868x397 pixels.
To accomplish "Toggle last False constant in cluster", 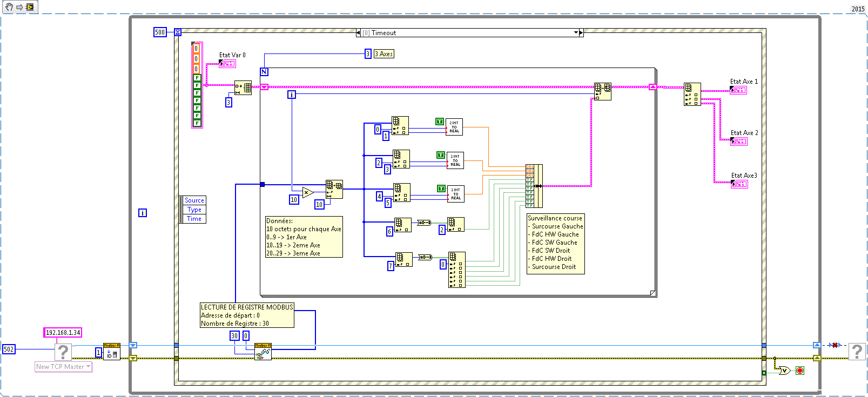I will coord(197,123).
